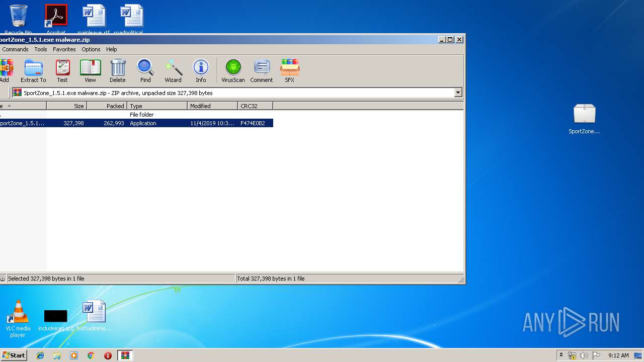Select the SportZone Application file row
This screenshot has width=644, height=362.
136,123
